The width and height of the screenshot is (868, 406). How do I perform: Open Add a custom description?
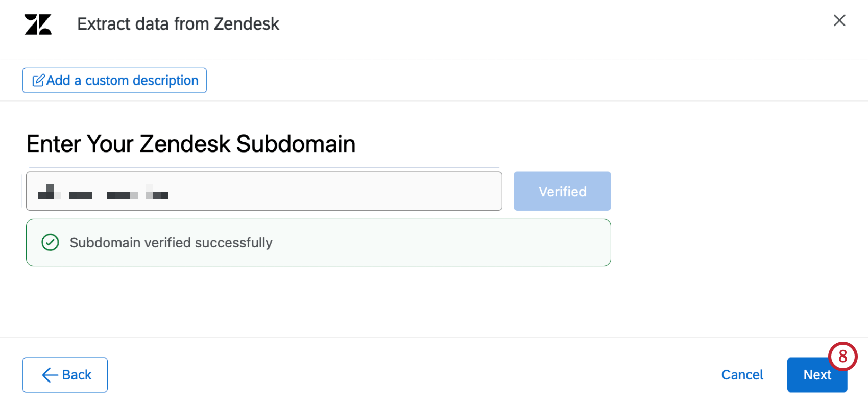click(114, 80)
